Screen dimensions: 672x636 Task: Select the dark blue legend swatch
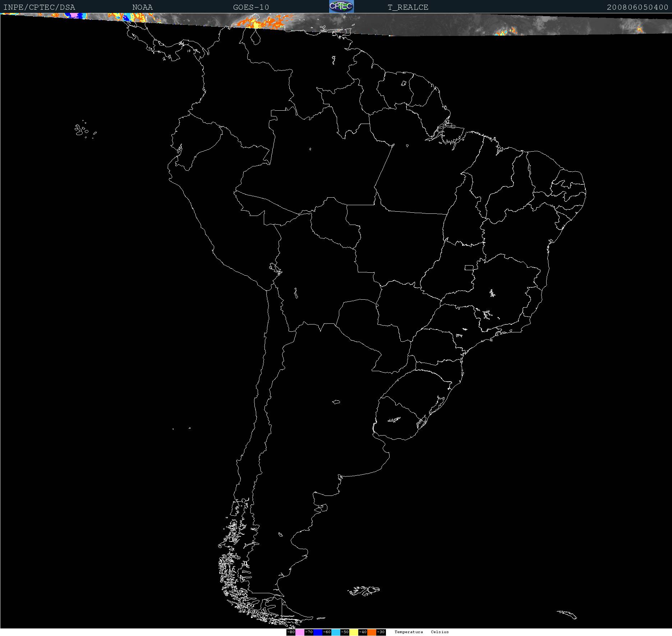click(318, 632)
